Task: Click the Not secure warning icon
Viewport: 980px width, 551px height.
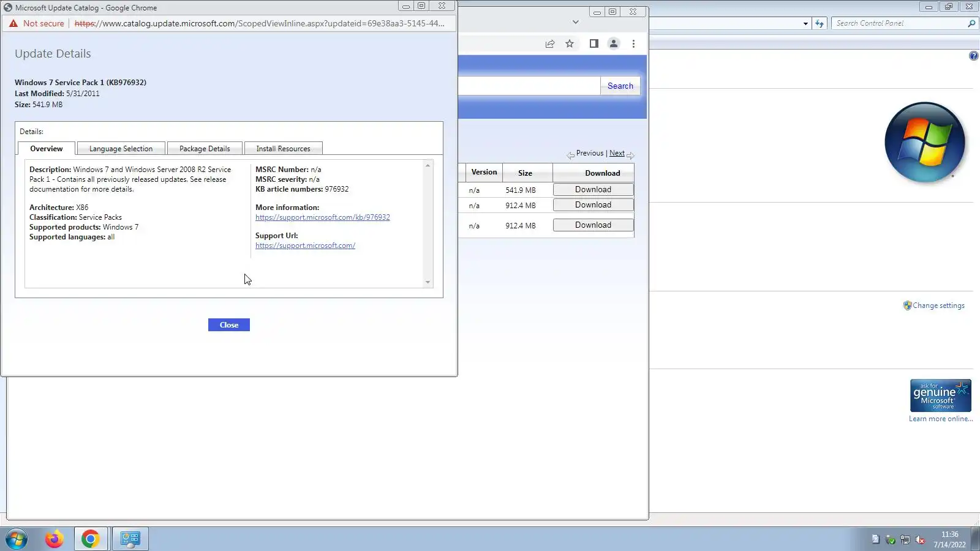Action: [x=13, y=23]
